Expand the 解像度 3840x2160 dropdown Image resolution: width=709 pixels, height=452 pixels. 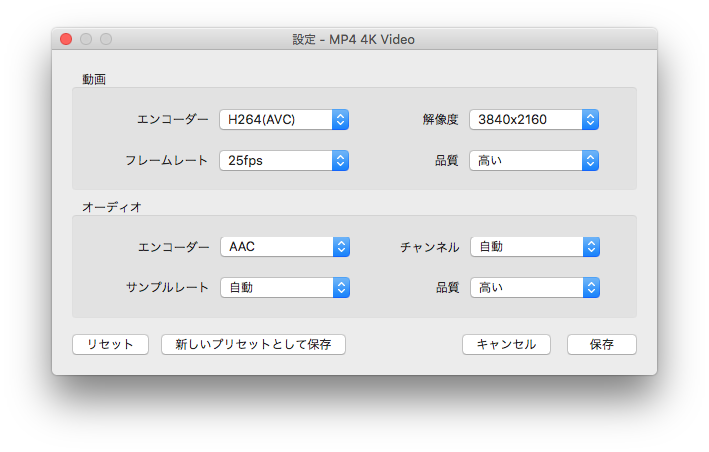pyautogui.click(x=534, y=120)
